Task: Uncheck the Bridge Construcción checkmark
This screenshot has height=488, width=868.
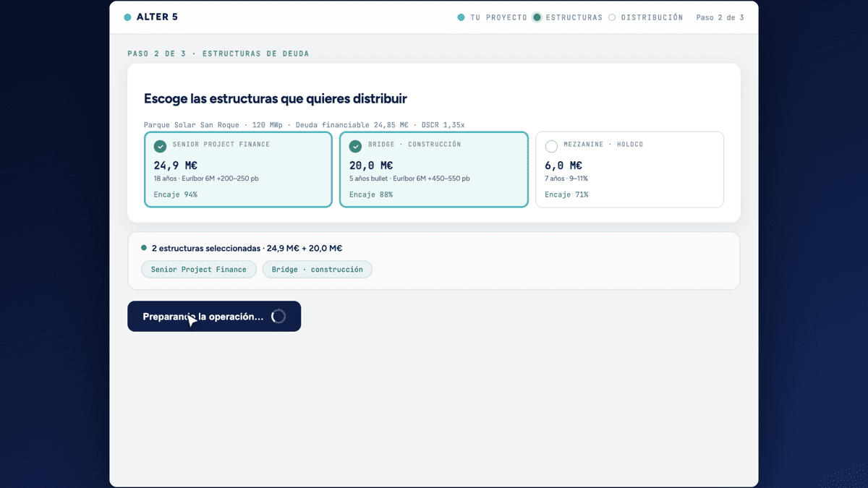Action: click(x=355, y=147)
